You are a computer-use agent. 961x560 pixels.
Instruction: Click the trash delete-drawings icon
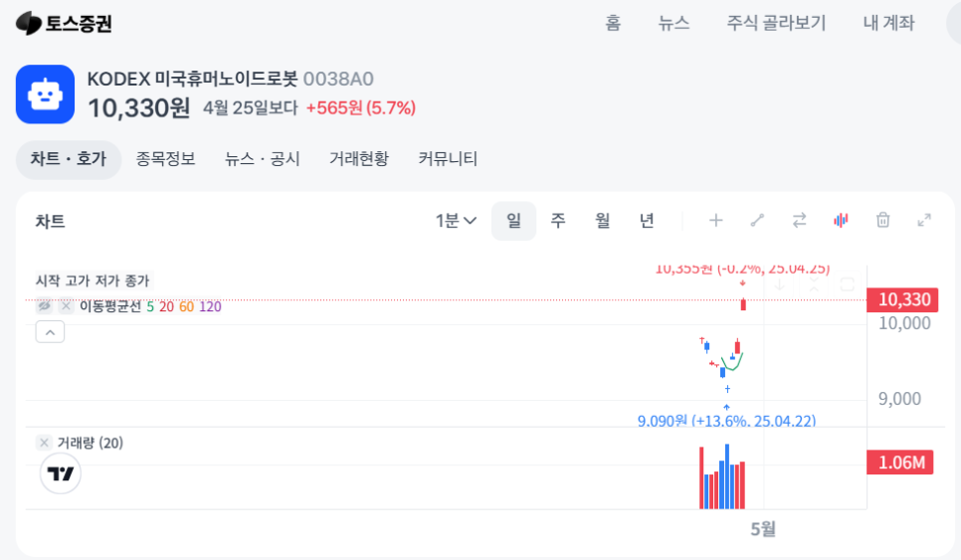(x=882, y=220)
